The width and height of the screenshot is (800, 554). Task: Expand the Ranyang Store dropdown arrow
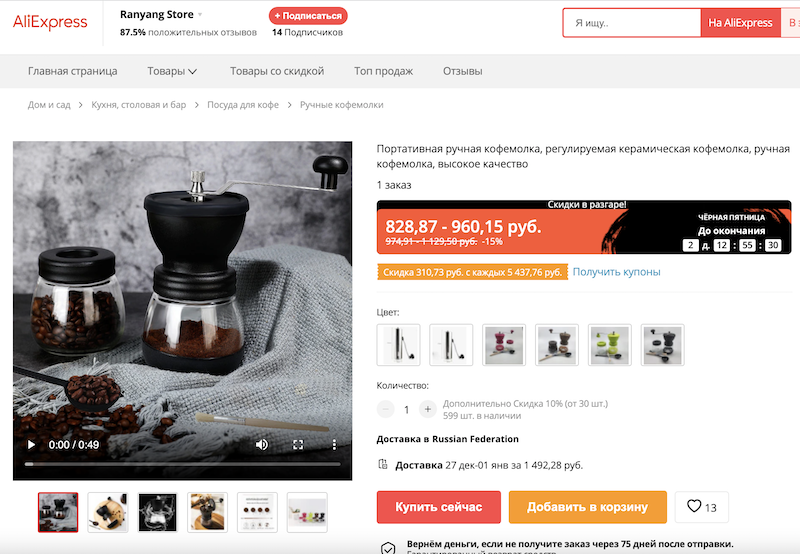click(200, 15)
